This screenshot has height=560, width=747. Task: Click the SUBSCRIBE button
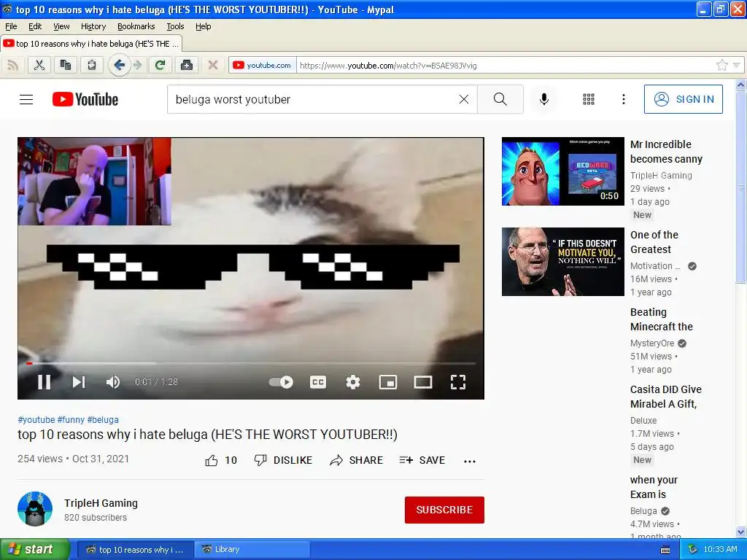444,510
